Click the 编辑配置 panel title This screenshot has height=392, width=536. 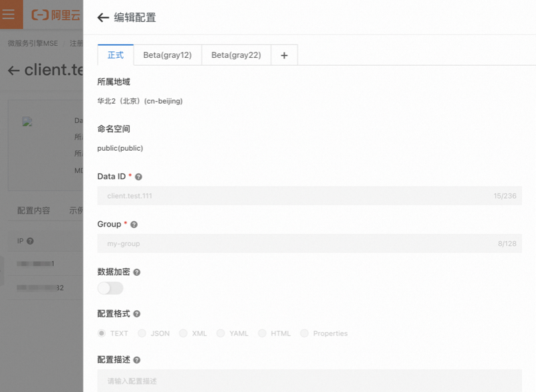(x=135, y=17)
